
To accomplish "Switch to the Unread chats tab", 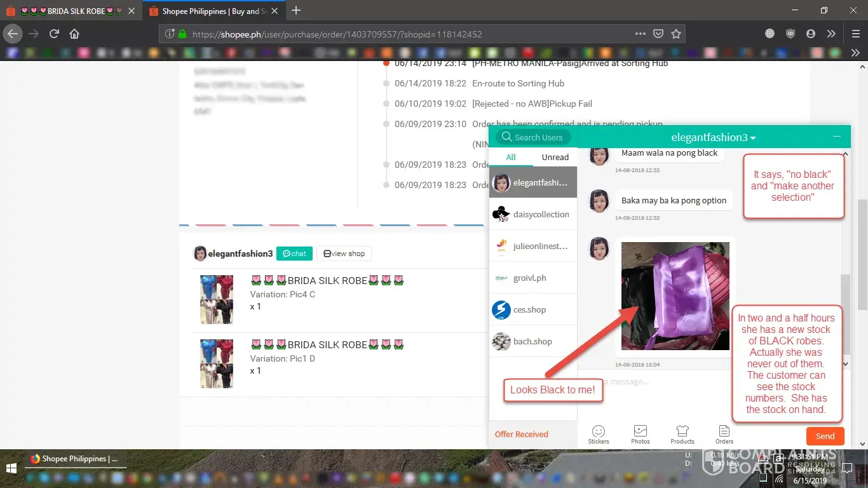I will pos(555,157).
